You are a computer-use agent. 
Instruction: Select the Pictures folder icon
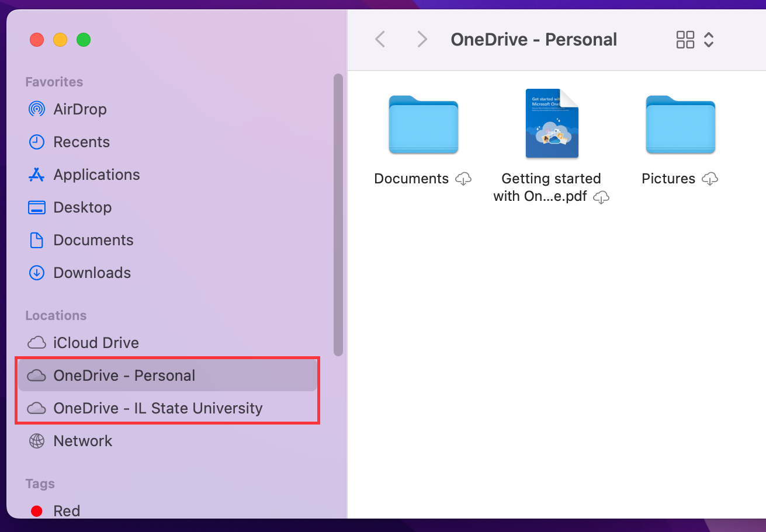(x=681, y=125)
